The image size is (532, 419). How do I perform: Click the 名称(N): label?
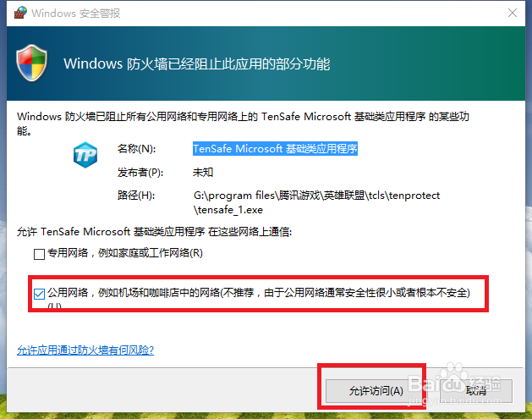(136, 149)
